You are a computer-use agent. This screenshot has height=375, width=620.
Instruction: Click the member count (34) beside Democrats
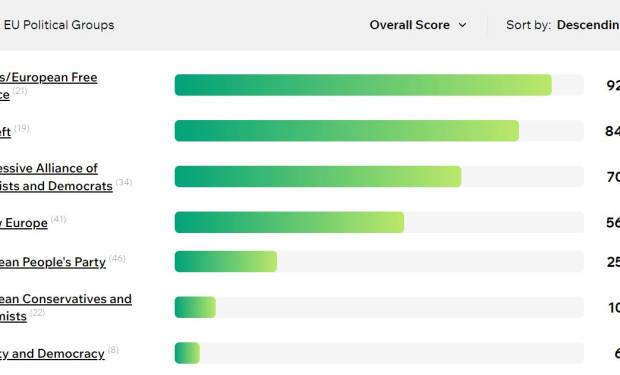(124, 182)
